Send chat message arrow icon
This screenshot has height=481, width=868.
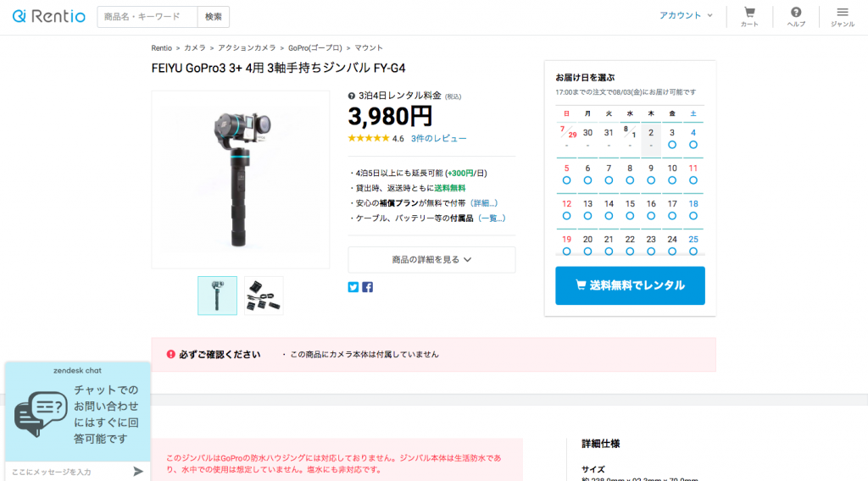[138, 471]
